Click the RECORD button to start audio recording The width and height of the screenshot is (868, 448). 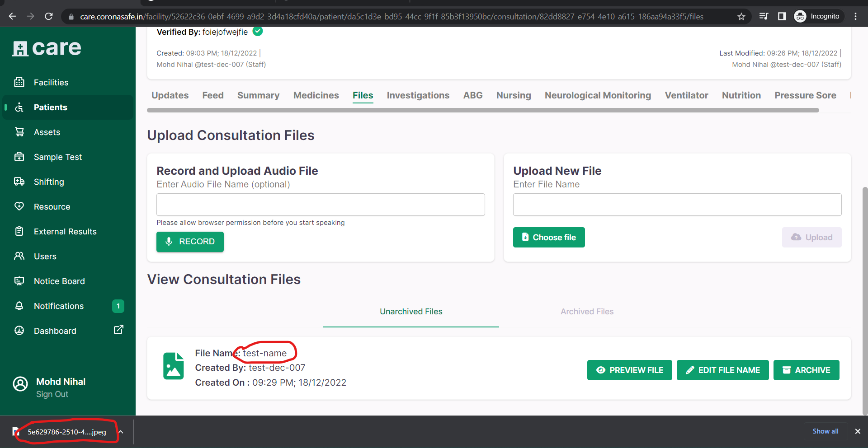coord(190,242)
